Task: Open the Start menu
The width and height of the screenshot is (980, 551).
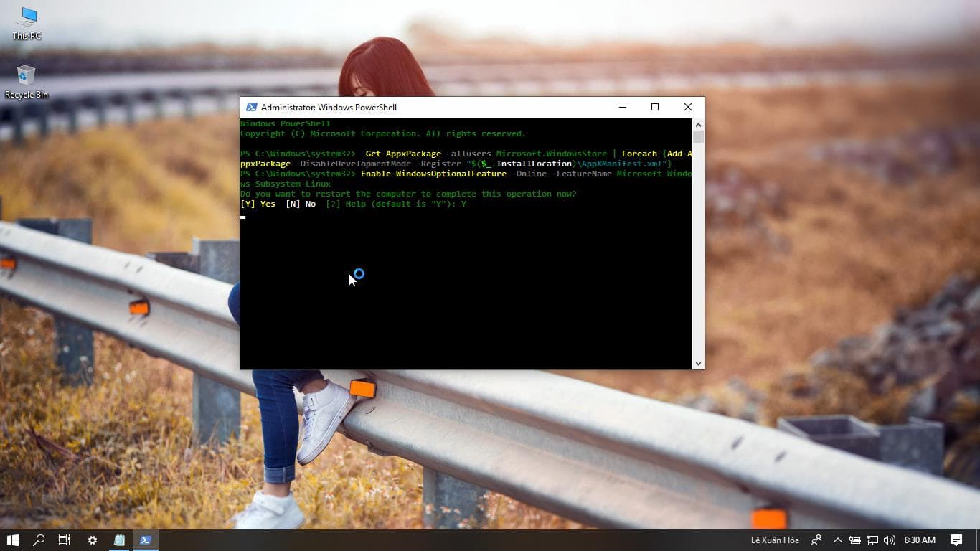Action: (x=13, y=540)
